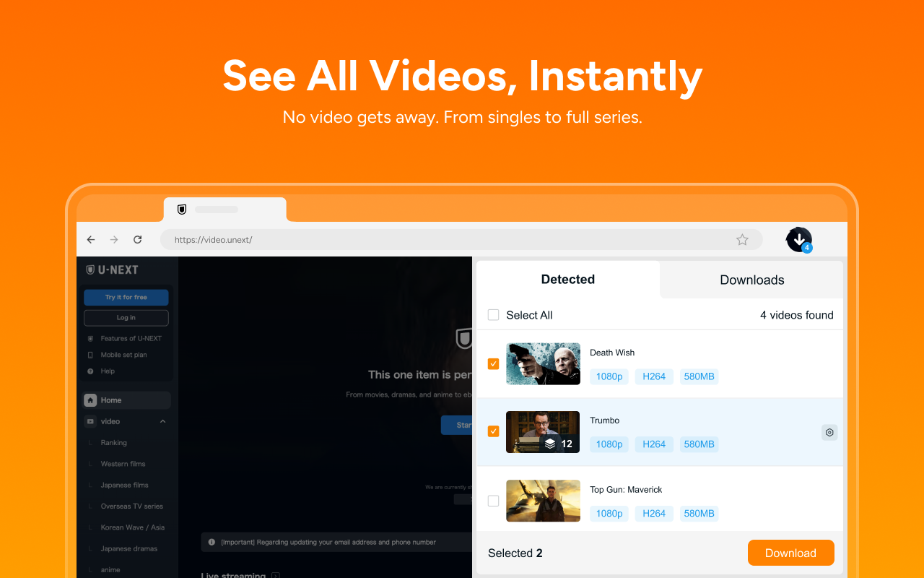Click the 580MB tag on Trumbo

tap(699, 444)
